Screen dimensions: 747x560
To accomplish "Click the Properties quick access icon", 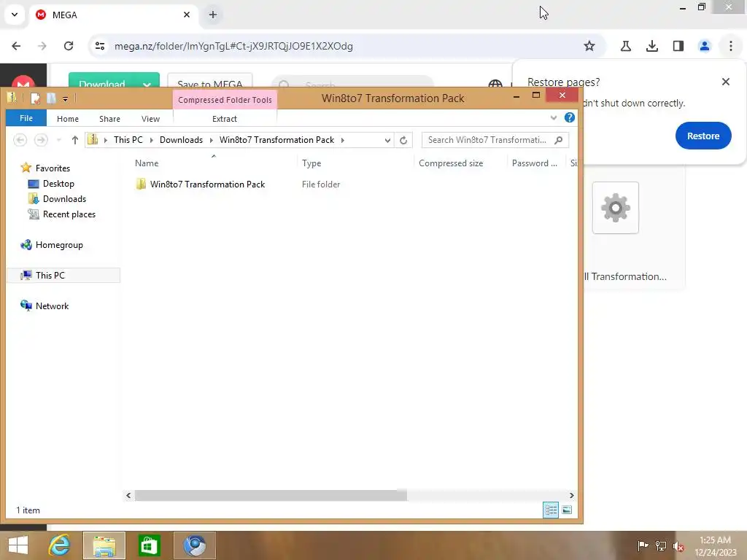I will (x=35, y=98).
